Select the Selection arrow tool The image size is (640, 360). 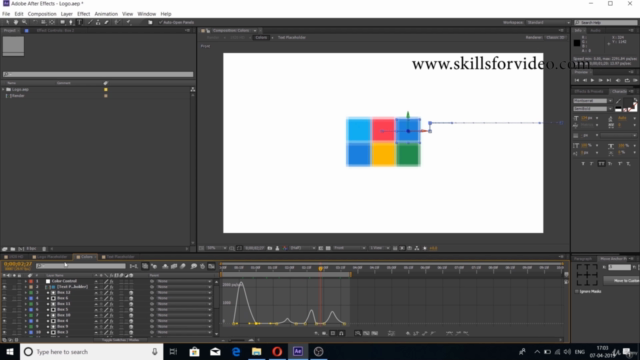click(x=7, y=22)
